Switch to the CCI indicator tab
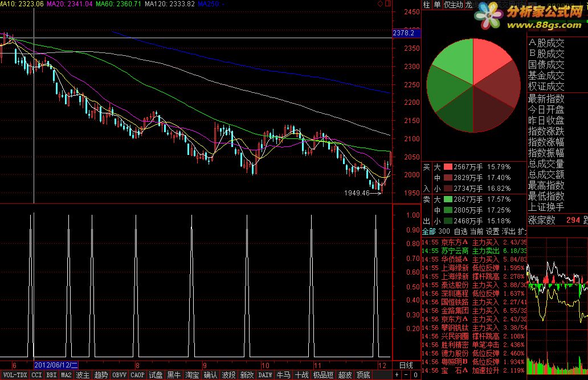Image resolution: width=588 pixels, height=380 pixels. (36, 375)
